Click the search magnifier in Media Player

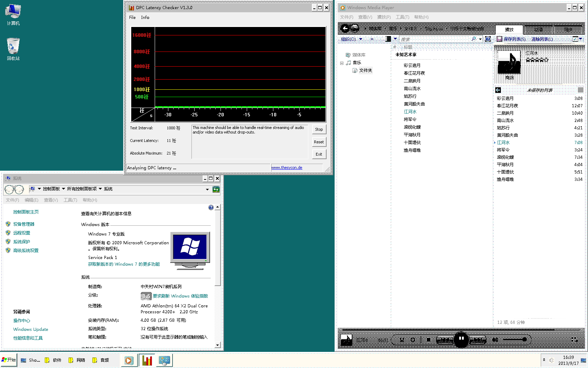click(474, 39)
